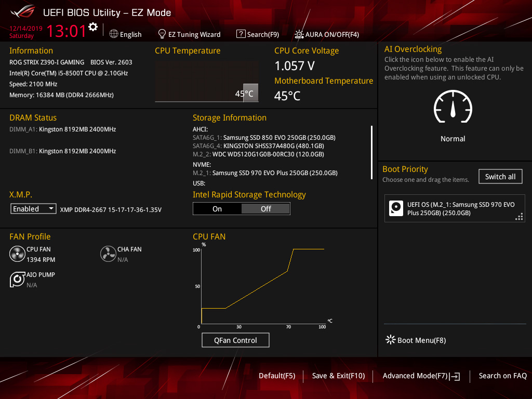Image resolution: width=532 pixels, height=399 pixels.
Task: Click the Motherboard Temperature 45°C value
Action: click(x=287, y=96)
